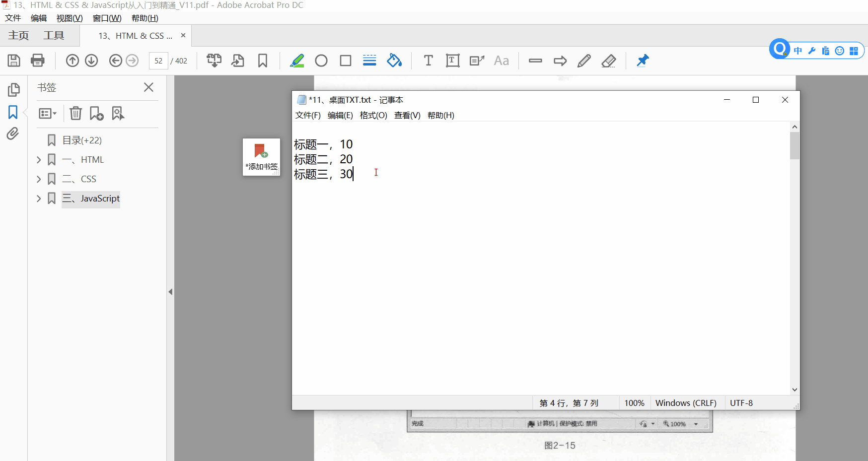Select the rectangle drawing tool
Screen dimensions: 868x461
pyautogui.click(x=346, y=61)
